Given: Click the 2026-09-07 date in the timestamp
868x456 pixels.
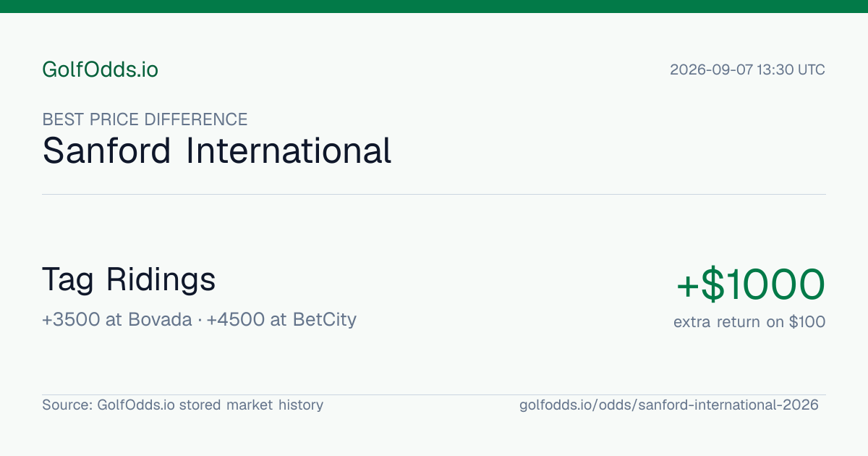Looking at the screenshot, I should pos(711,70).
